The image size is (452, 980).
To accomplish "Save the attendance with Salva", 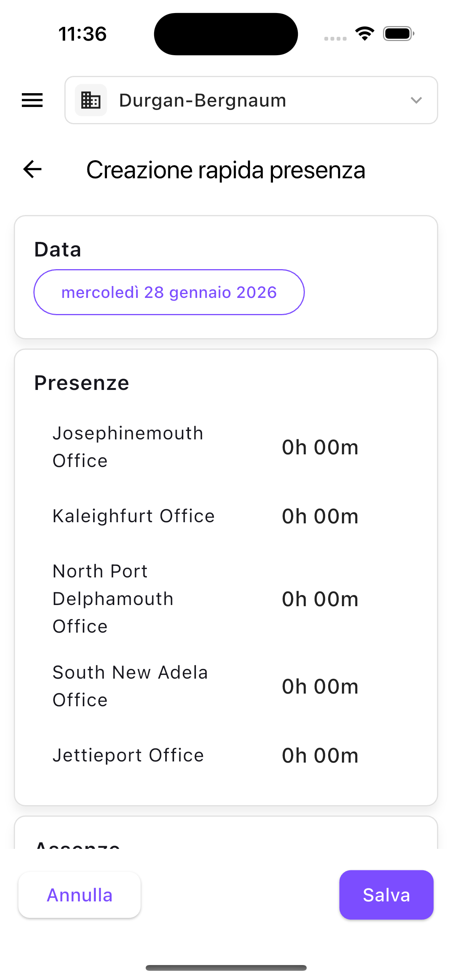I will click(x=386, y=894).
